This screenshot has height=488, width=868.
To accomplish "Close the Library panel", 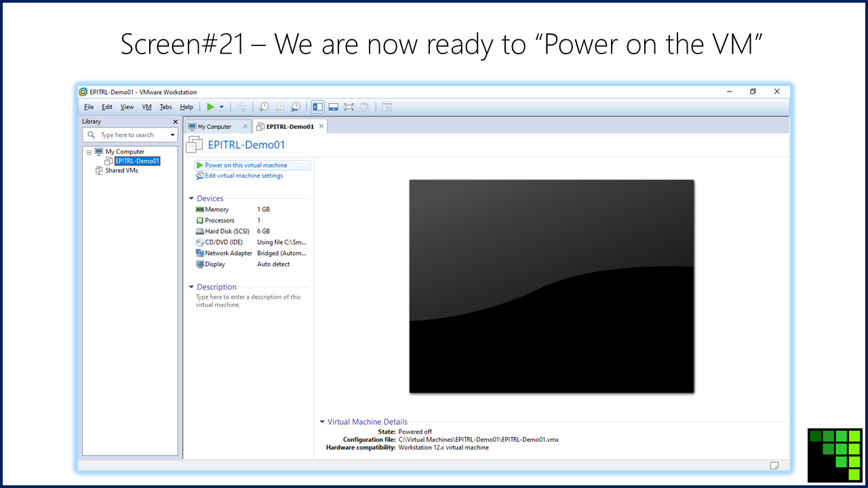I will tap(175, 122).
